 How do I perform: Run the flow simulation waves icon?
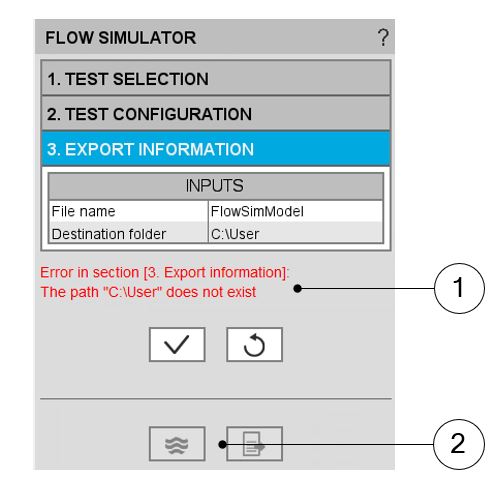[x=177, y=444]
